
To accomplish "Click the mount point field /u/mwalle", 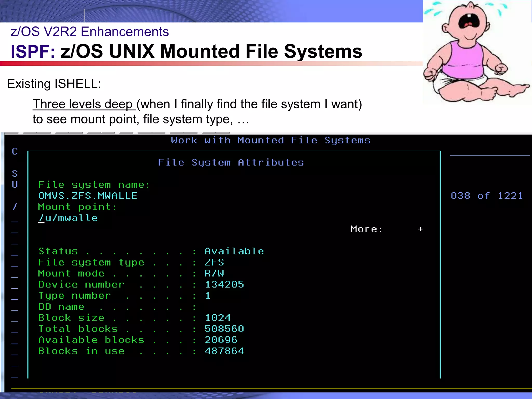I will tap(68, 218).
